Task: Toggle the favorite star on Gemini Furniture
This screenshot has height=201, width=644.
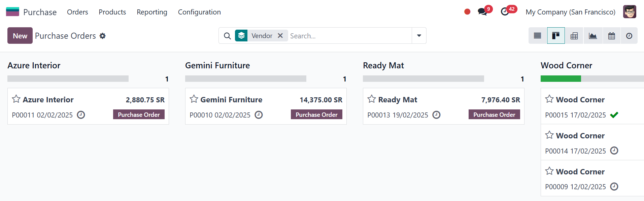Action: [194, 99]
